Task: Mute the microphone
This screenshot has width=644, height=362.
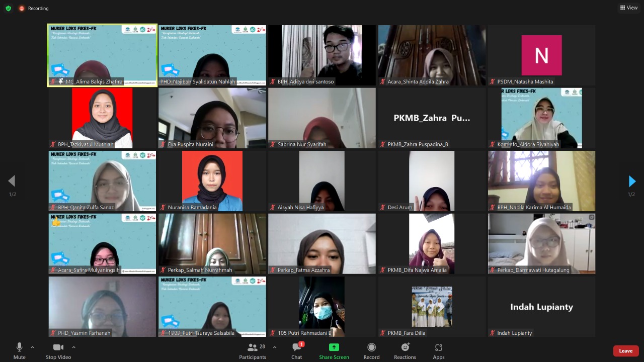Action: (x=19, y=351)
